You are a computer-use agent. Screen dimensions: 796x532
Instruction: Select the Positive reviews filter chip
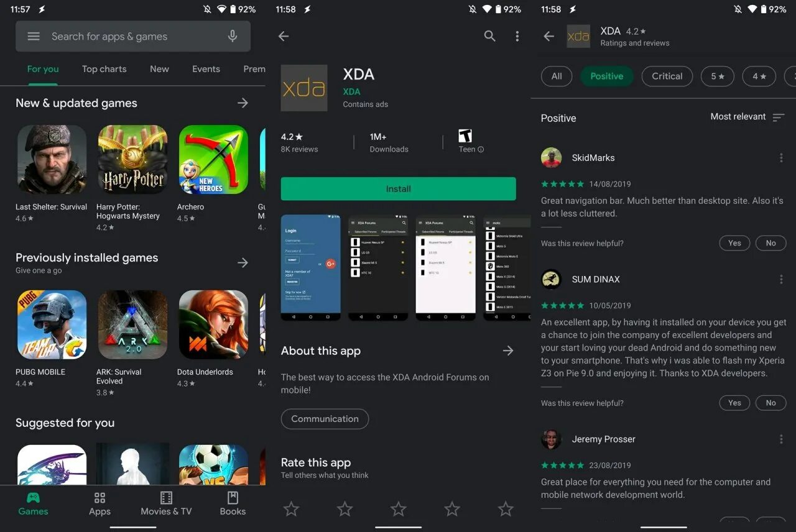[607, 76]
